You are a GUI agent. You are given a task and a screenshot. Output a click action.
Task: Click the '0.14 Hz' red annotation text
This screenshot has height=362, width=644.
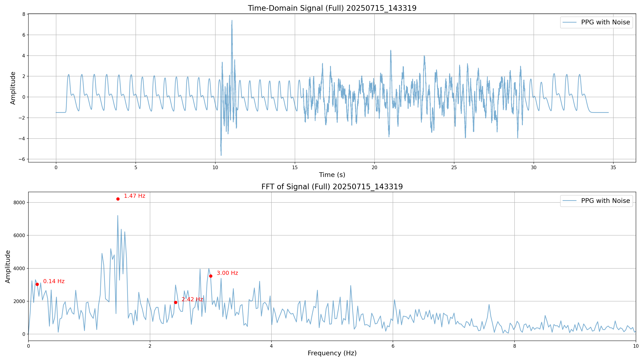54,281
